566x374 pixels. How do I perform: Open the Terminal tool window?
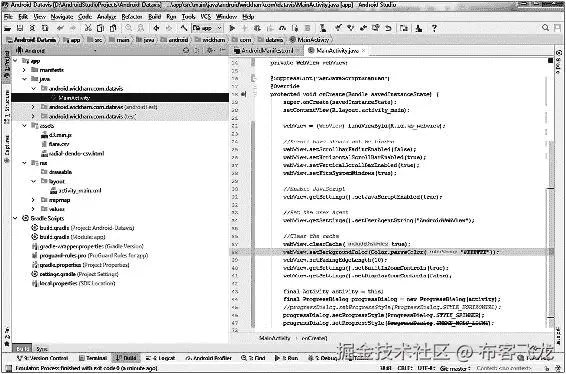(93, 358)
